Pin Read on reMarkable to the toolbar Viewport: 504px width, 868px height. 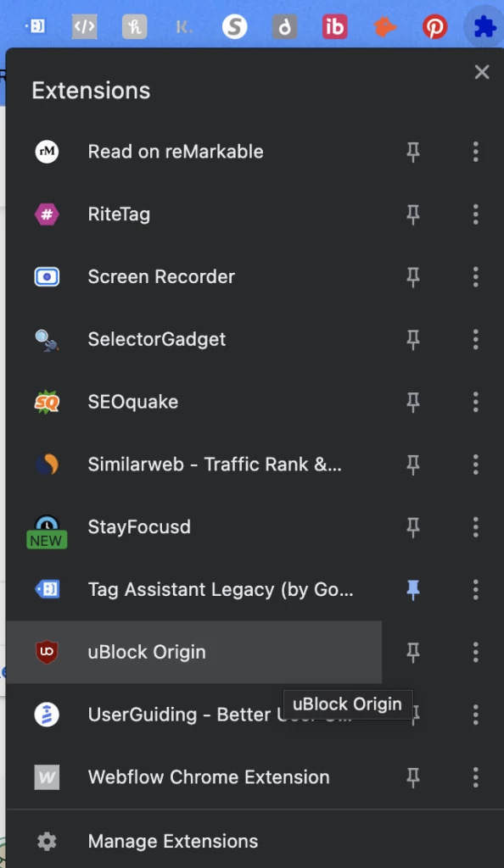[x=413, y=152]
